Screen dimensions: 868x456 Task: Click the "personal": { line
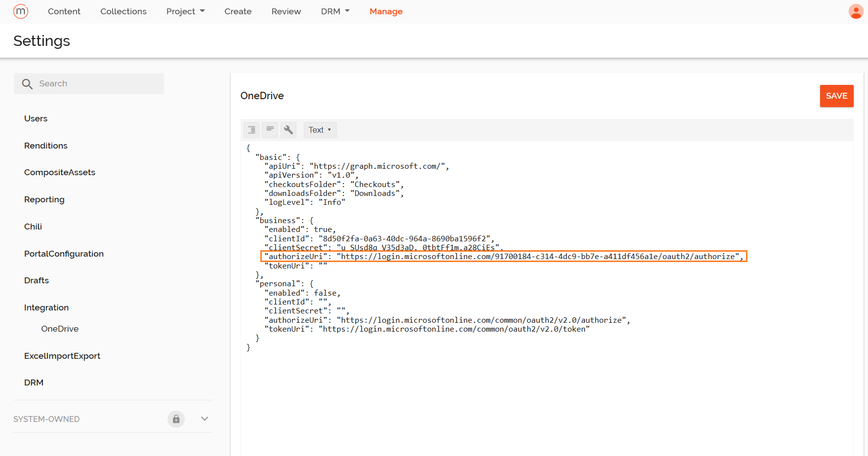(x=285, y=284)
